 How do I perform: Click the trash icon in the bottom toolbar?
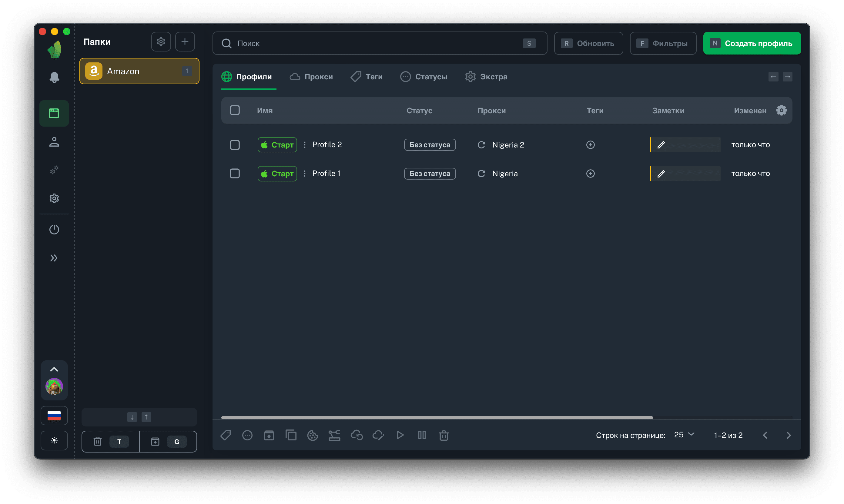[444, 435]
